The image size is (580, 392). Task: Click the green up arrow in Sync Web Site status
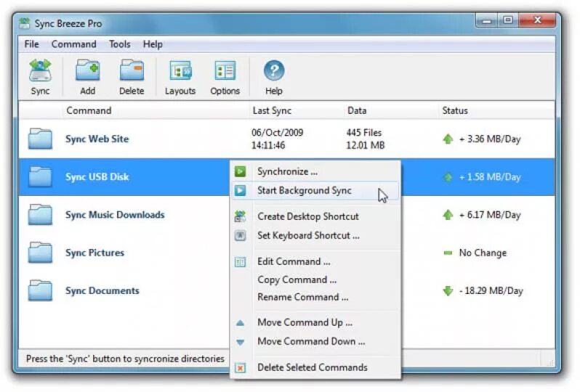coord(448,139)
